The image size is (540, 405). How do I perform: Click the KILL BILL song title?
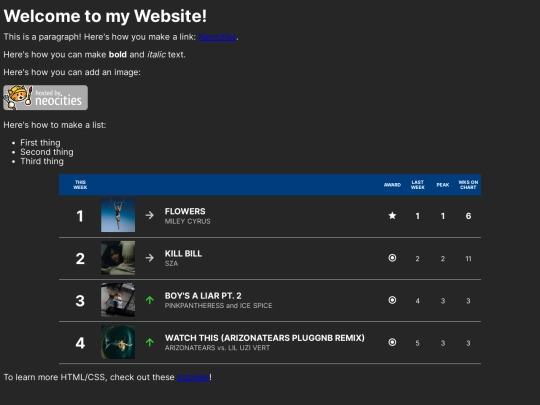(x=183, y=253)
